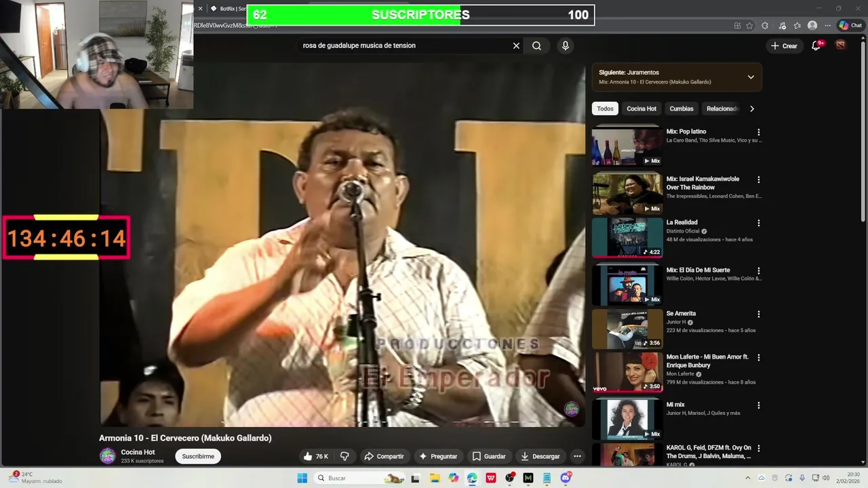The width and height of the screenshot is (868, 488).
Task: Click the taskbar Buscar search box
Action: 359,478
